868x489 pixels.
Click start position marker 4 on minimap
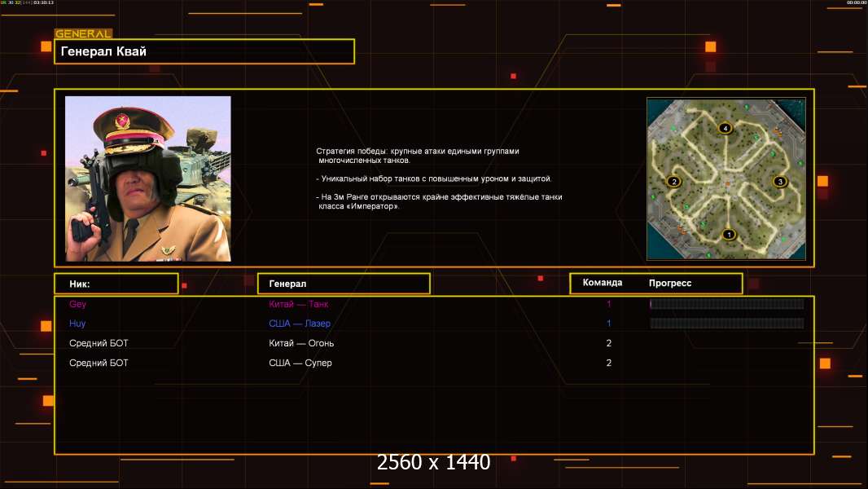pos(726,129)
